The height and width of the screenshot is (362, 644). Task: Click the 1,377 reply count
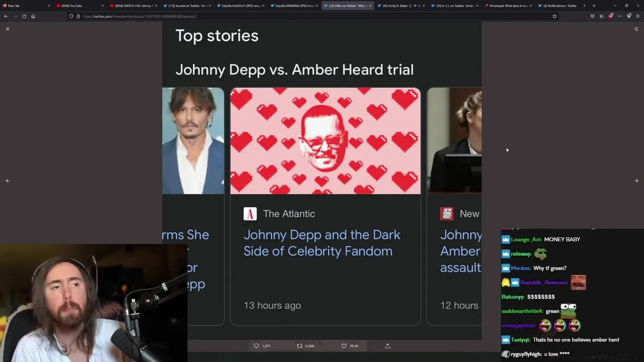click(266, 346)
